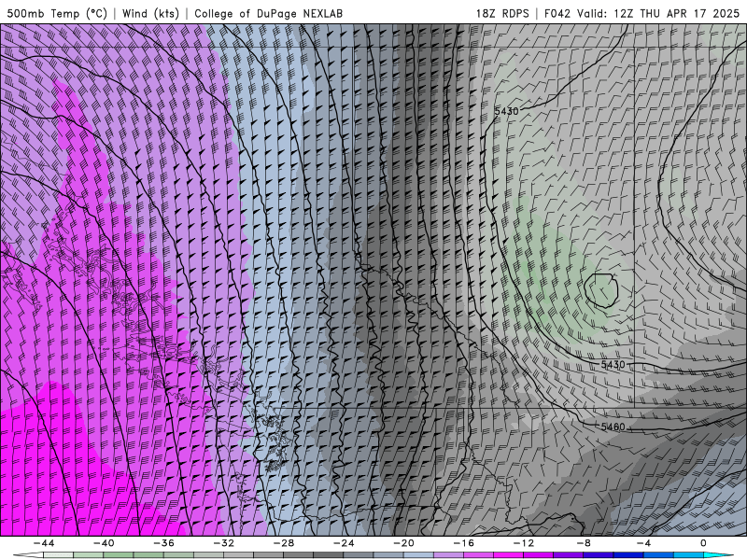
Task: Click the "18Z RDPS" model run label
Action: pos(502,13)
